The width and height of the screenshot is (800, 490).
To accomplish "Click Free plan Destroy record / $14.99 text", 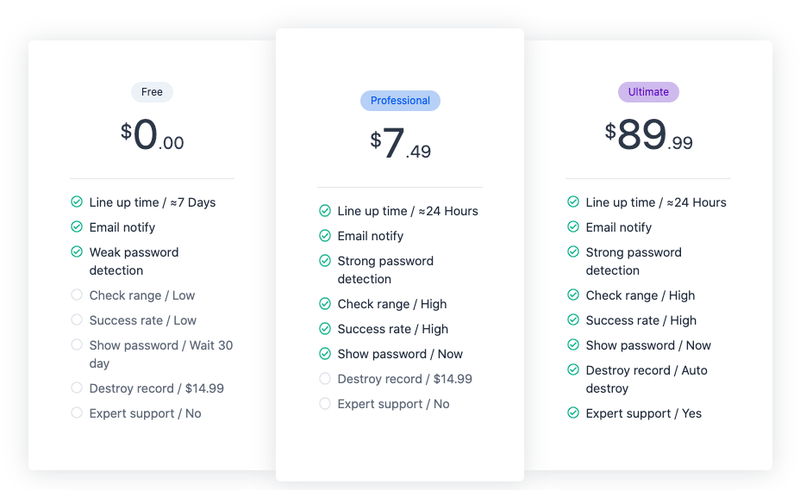I will [x=157, y=388].
